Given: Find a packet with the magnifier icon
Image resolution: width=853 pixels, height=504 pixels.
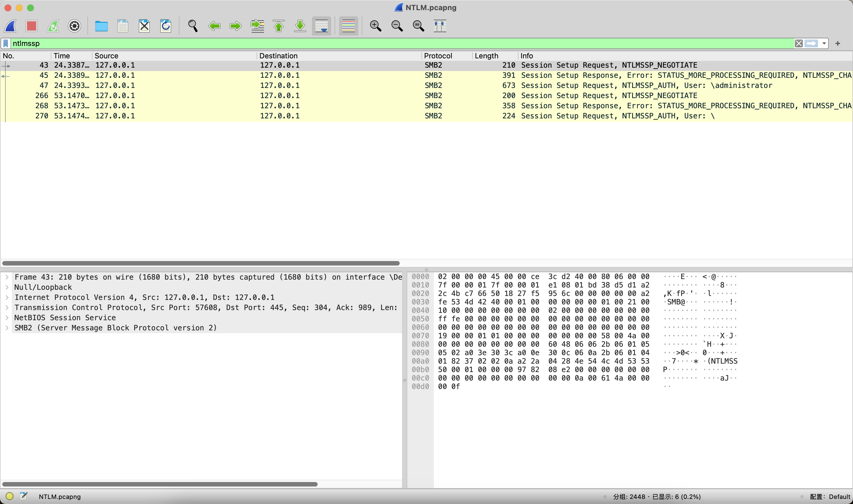Looking at the screenshot, I should tap(193, 26).
